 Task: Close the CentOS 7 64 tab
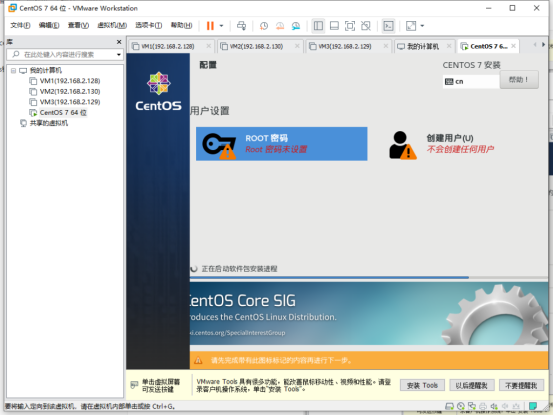tap(513, 46)
